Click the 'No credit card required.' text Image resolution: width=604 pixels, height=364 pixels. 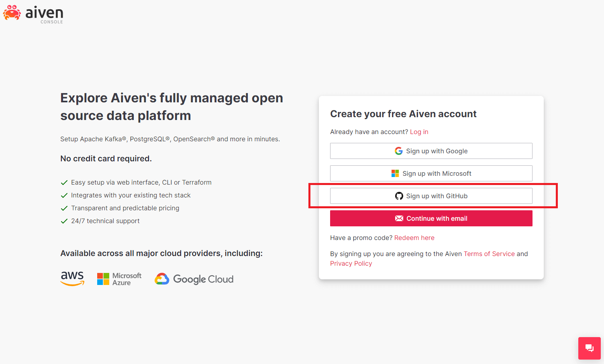coord(106,159)
